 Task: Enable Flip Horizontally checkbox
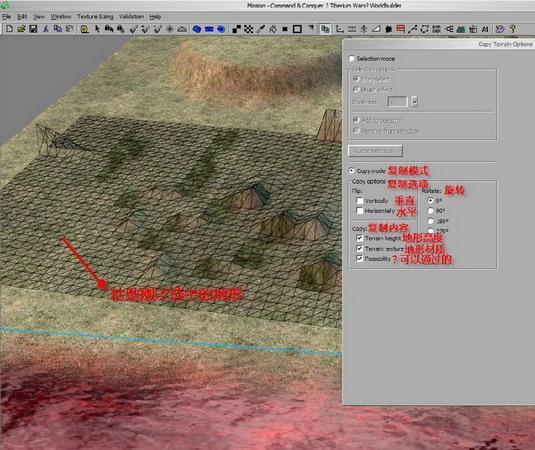pos(359,211)
